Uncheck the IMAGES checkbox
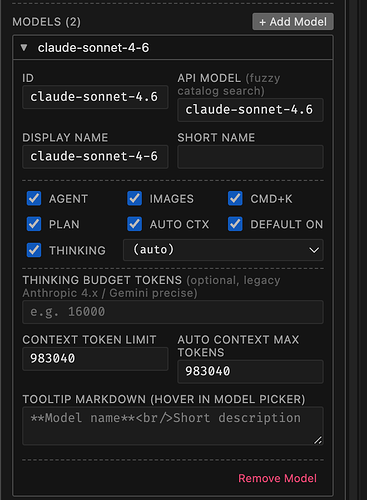The width and height of the screenshot is (367, 500). tap(134, 198)
